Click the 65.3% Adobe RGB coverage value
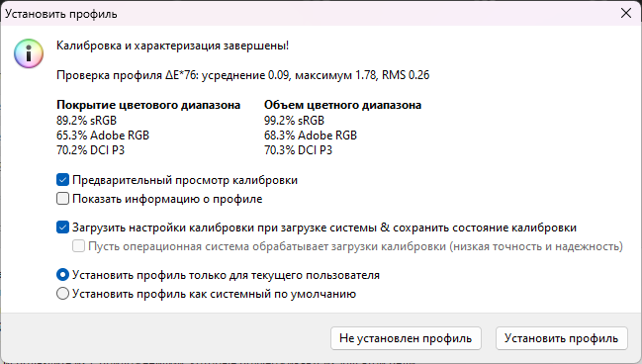This screenshot has width=642, height=364. pyautogui.click(x=103, y=136)
